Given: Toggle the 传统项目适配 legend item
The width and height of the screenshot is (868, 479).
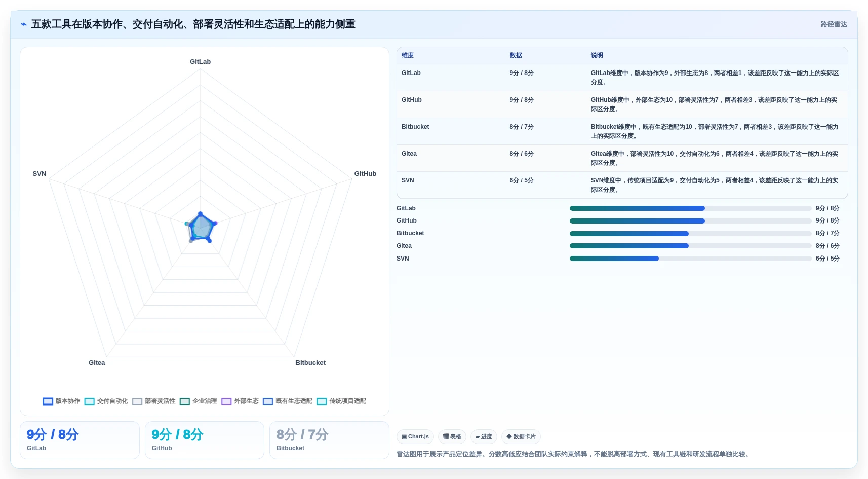Looking at the screenshot, I should [x=341, y=401].
